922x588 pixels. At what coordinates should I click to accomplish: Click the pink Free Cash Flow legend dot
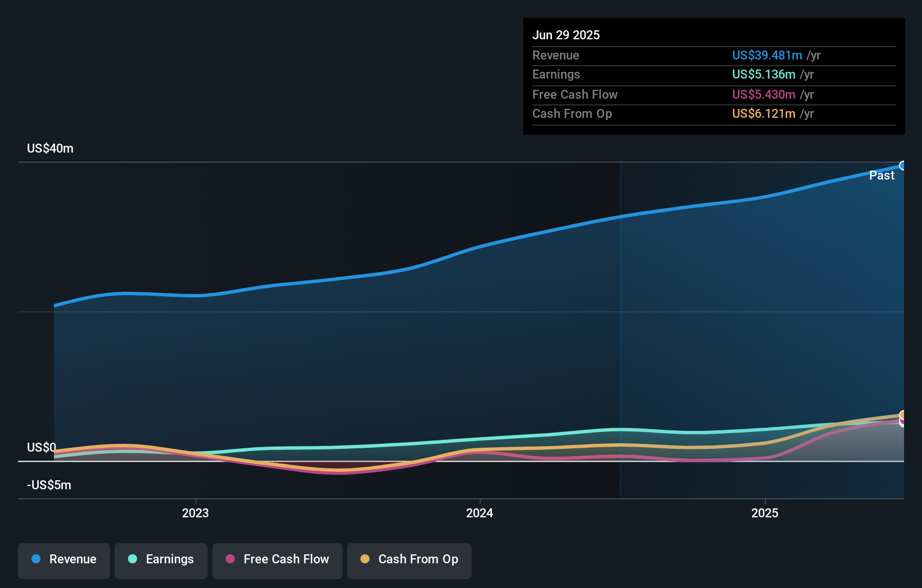pos(230,559)
